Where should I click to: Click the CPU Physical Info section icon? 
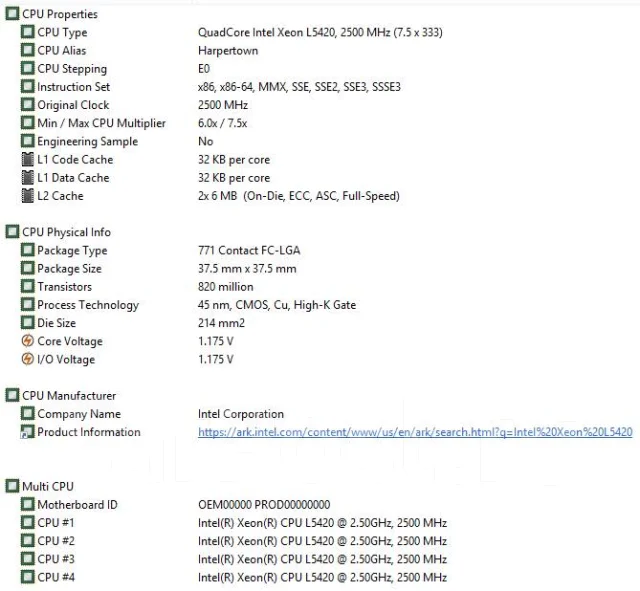(12, 231)
